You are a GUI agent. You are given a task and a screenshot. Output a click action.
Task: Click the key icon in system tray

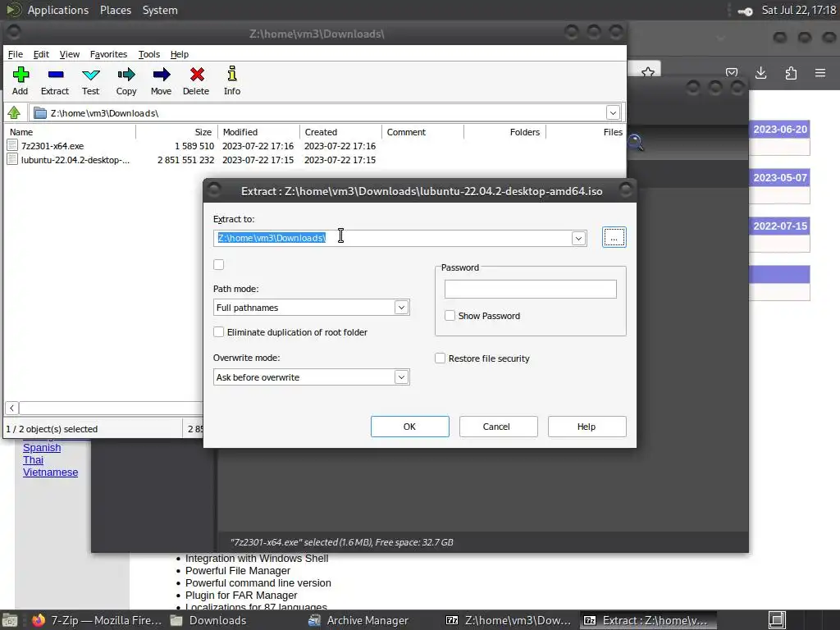tap(745, 11)
